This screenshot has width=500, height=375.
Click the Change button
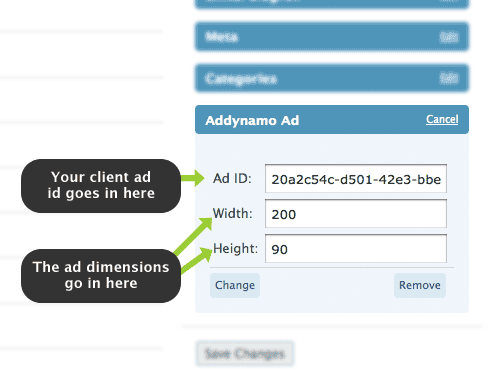(x=235, y=285)
